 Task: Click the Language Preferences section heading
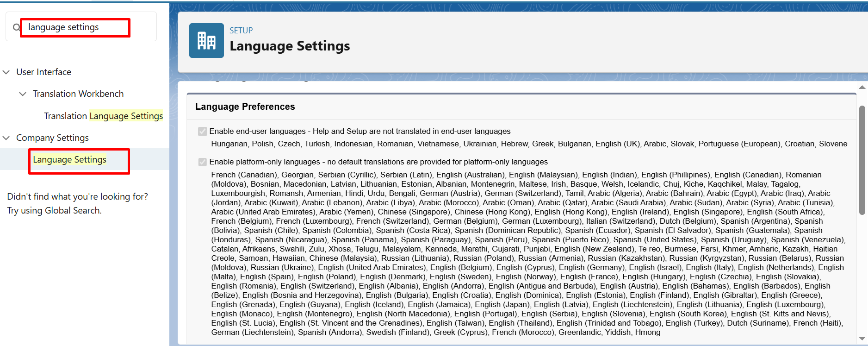point(245,107)
